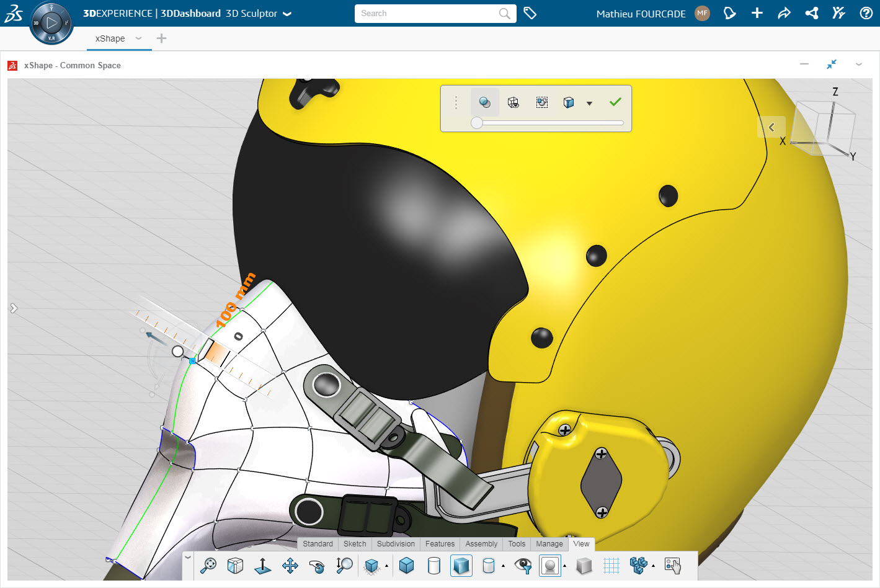This screenshot has height=588, width=880.
Task: Enable the ambience rendering sphere toggle
Action: 550,566
